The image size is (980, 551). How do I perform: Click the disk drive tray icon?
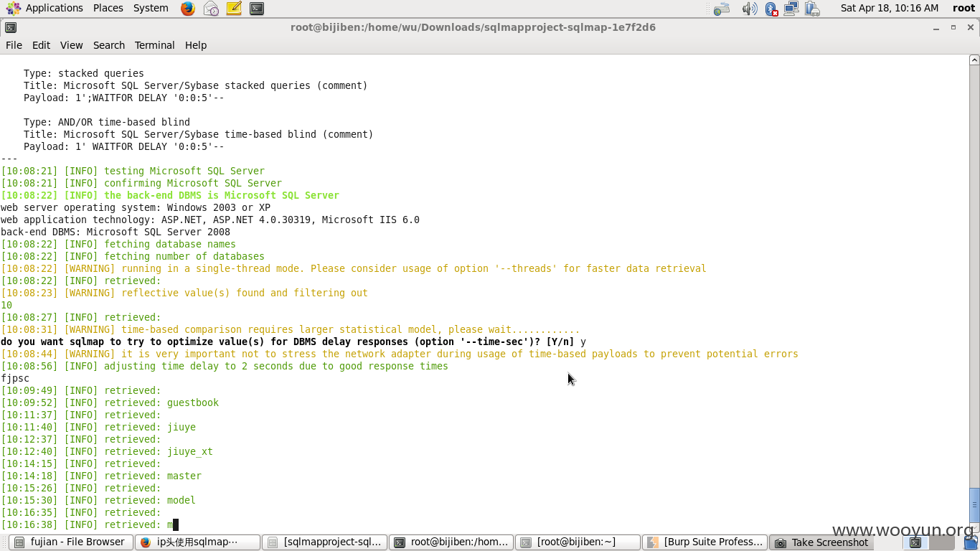pos(722,9)
